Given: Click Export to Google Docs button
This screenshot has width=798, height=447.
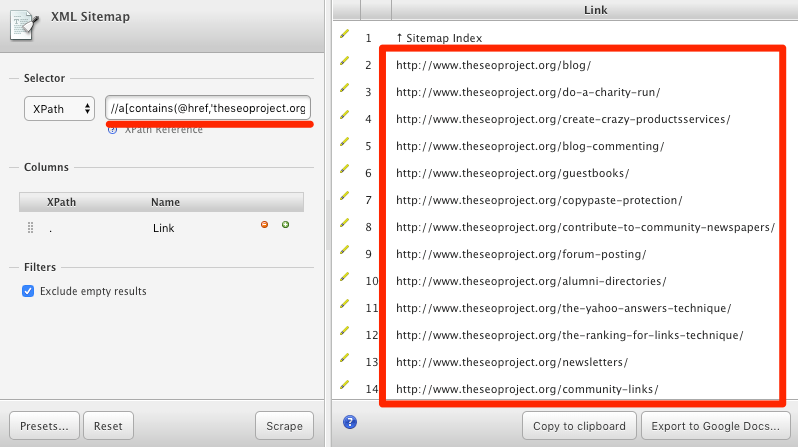Looking at the screenshot, I should 716,426.
